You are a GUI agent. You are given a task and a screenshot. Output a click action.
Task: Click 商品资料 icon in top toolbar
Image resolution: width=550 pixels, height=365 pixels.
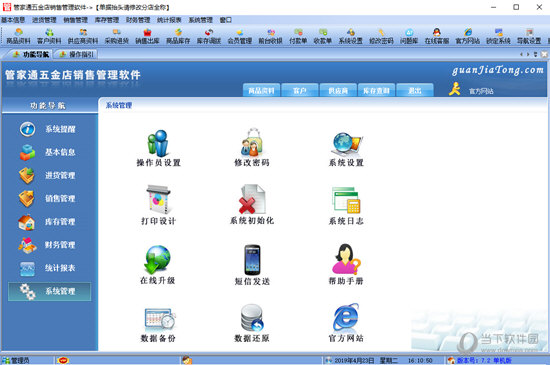[x=18, y=37]
